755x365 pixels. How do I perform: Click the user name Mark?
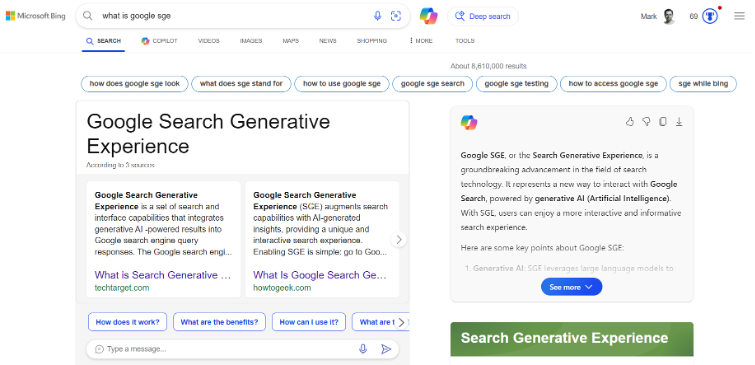[x=649, y=16]
